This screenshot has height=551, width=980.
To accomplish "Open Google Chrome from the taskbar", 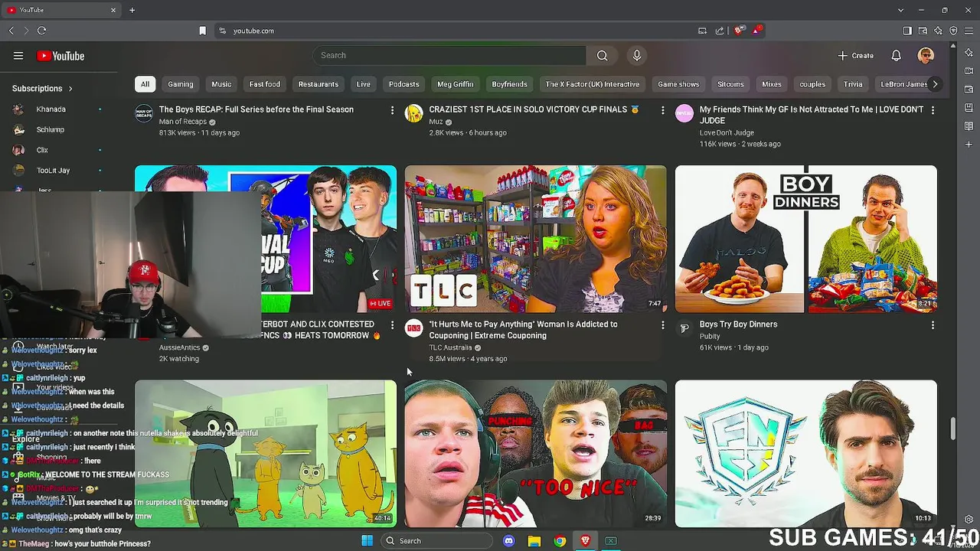I will 560,541.
